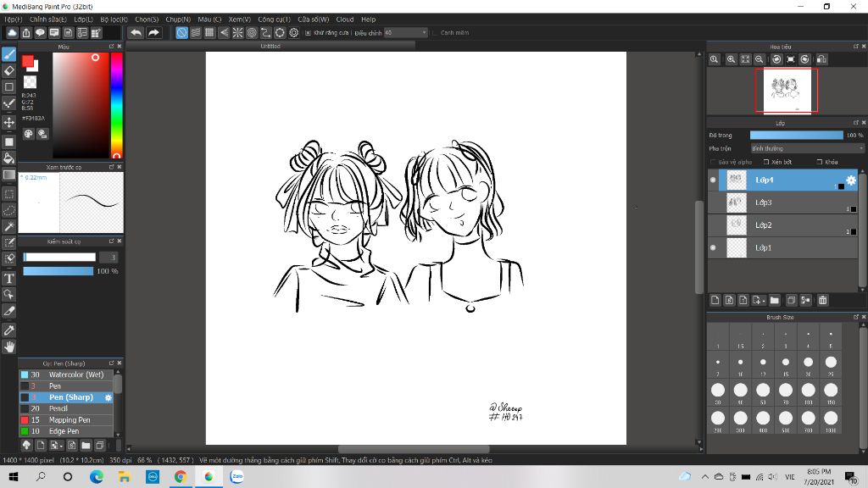Click the red foreground color swatch
Viewport: 868px width, 488px height.
click(28, 61)
